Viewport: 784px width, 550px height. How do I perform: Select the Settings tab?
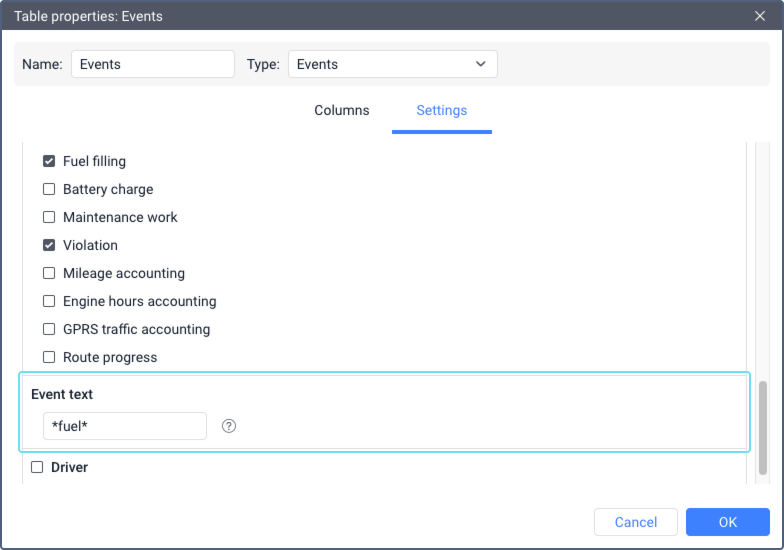[442, 110]
